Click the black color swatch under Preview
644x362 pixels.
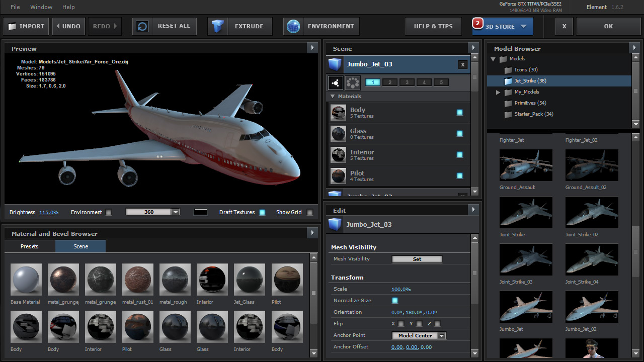(201, 212)
